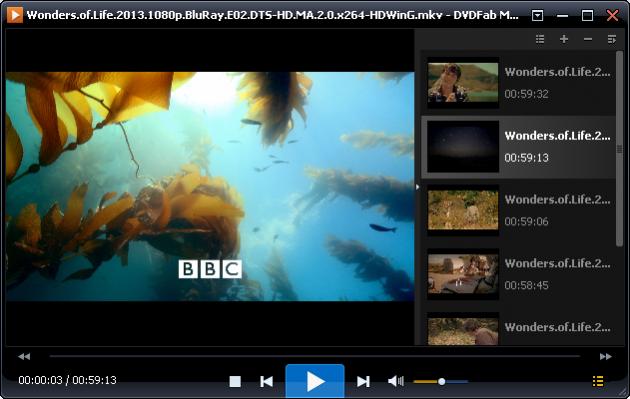Seek within the playback progress bar
The image size is (630, 399).
(x=315, y=356)
